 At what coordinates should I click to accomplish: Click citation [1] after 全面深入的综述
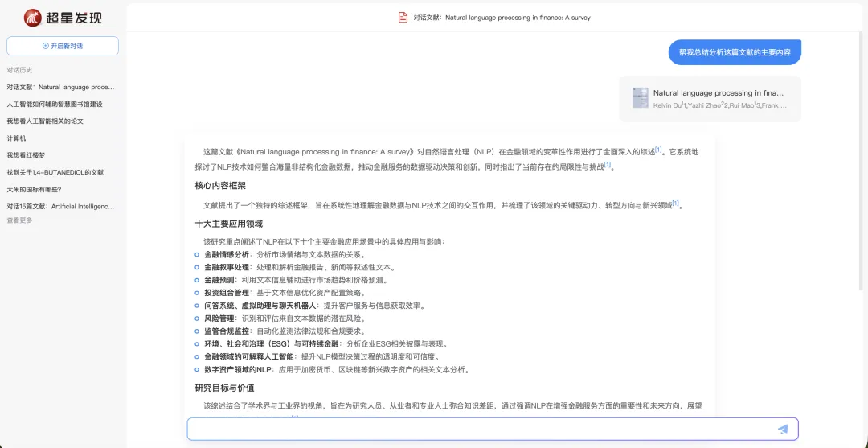point(658,150)
